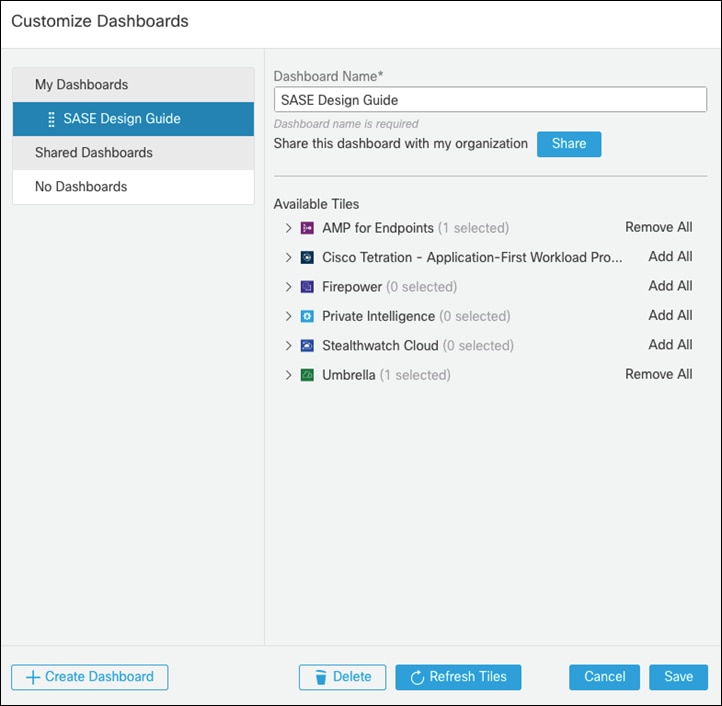The width and height of the screenshot is (722, 706).
Task: Add All tiles for Private Intelligence
Action: pyautogui.click(x=670, y=315)
